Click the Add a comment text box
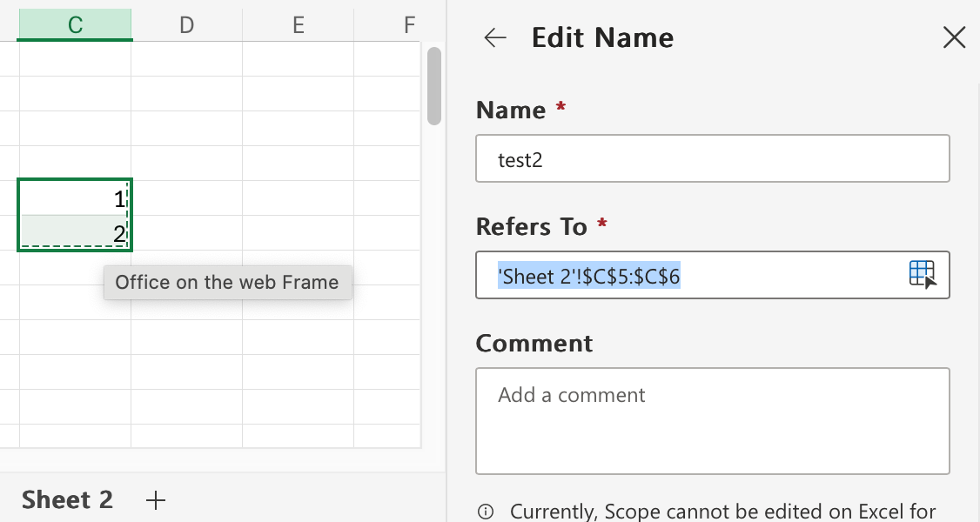Screen dimensions: 980x522 pyautogui.click(x=712, y=420)
